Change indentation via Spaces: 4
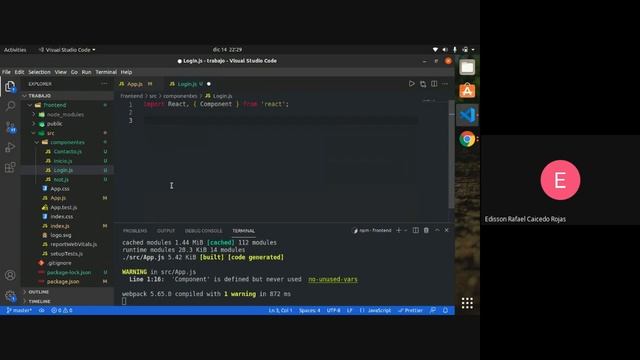 (309, 311)
